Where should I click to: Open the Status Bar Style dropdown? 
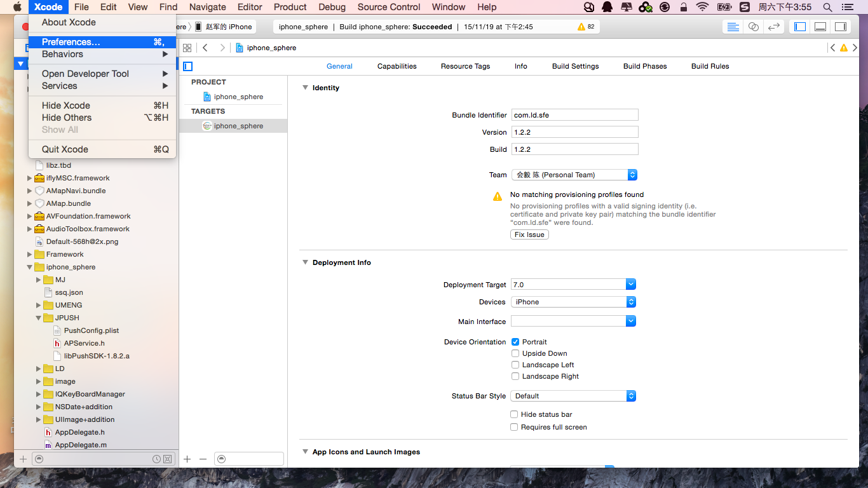click(x=573, y=396)
